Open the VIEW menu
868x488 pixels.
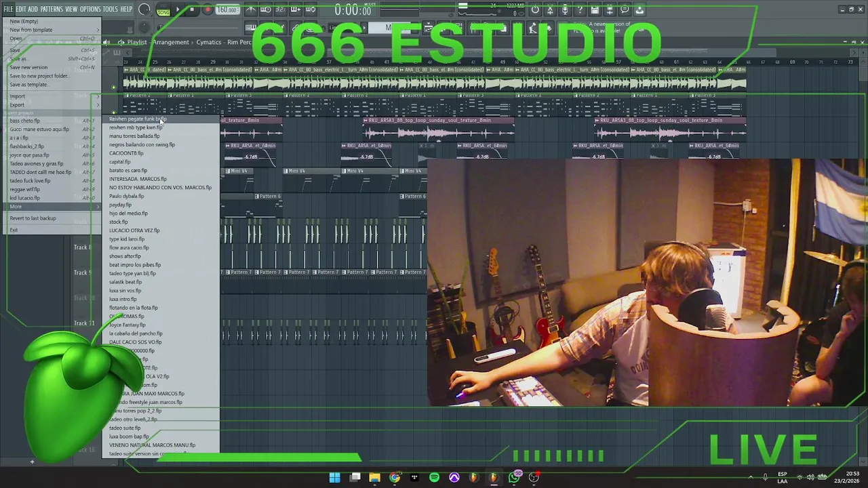pos(71,9)
